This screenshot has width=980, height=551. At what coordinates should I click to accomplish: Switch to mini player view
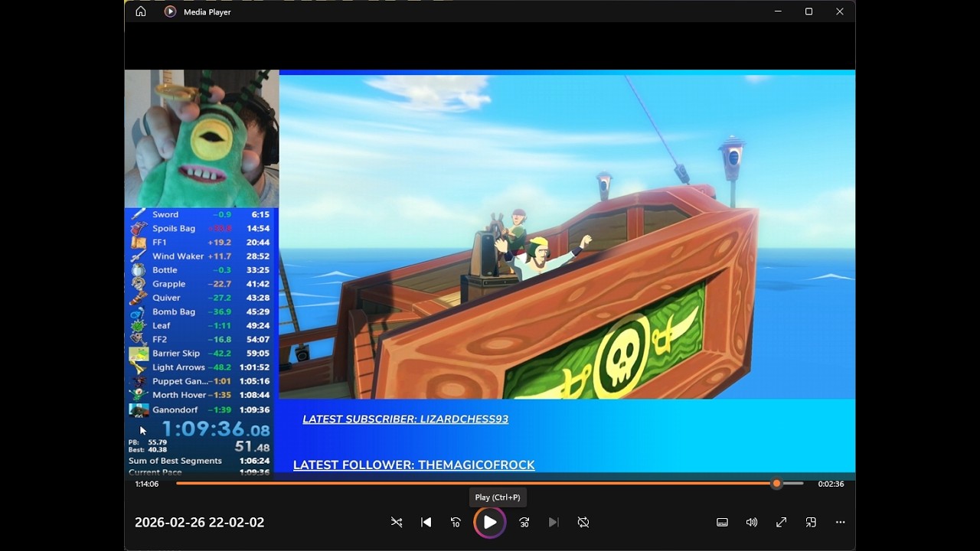pyautogui.click(x=811, y=522)
